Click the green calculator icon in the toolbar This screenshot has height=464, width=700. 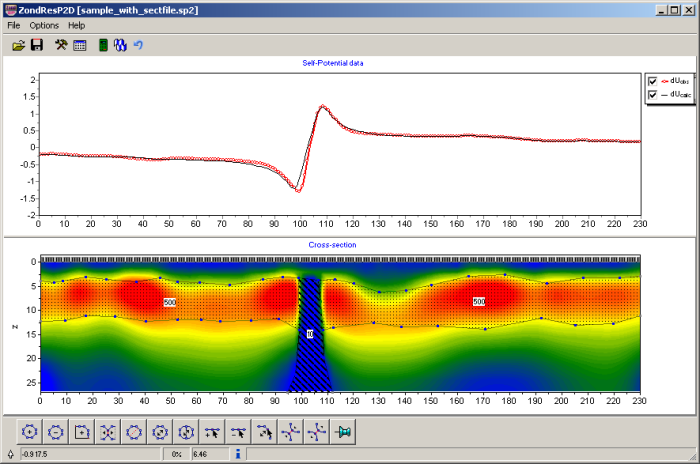click(x=102, y=45)
